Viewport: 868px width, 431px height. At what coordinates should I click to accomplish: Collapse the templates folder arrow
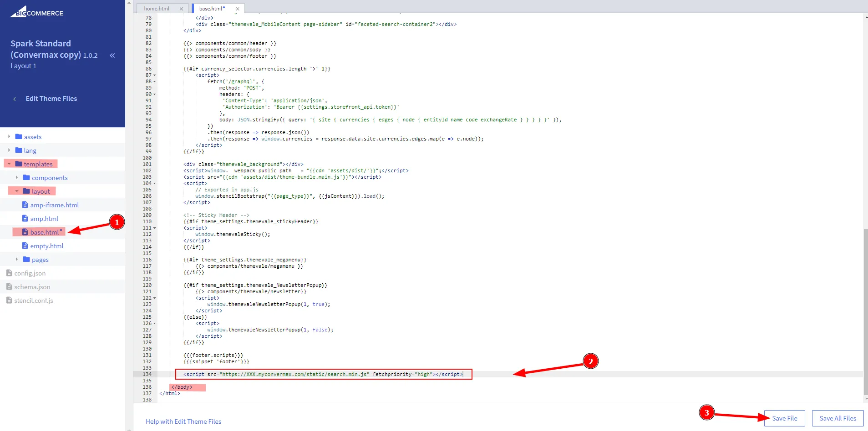(x=9, y=164)
